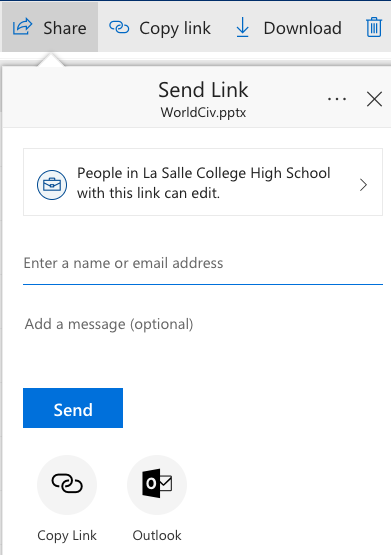Open the three-dot more options menu
The image size is (391, 555).
(x=337, y=99)
